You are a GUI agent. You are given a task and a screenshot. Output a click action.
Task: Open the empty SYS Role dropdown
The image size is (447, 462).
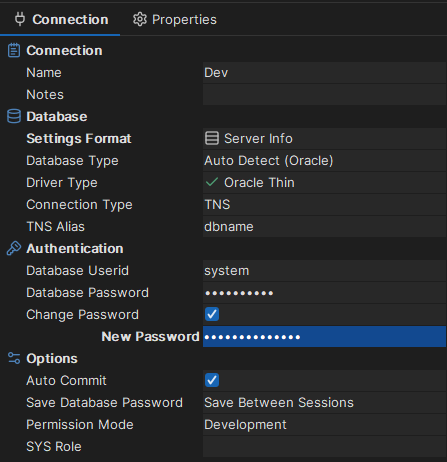(324, 446)
